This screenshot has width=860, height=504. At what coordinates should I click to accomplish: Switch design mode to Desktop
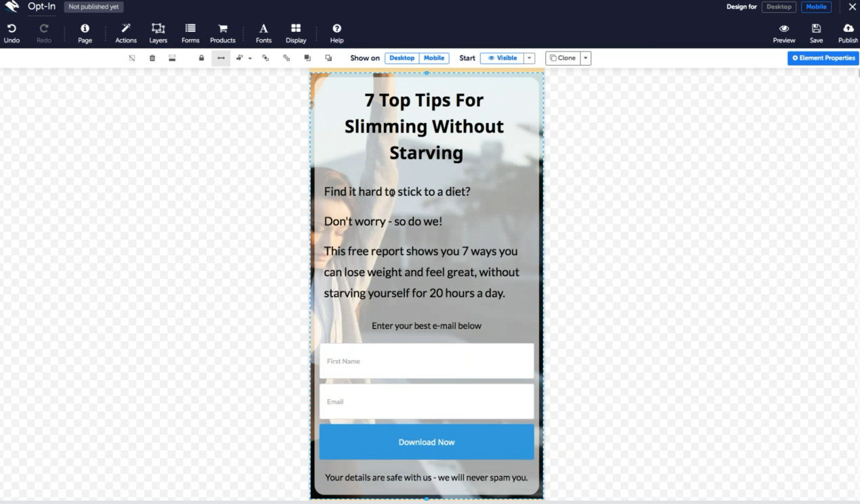(779, 7)
